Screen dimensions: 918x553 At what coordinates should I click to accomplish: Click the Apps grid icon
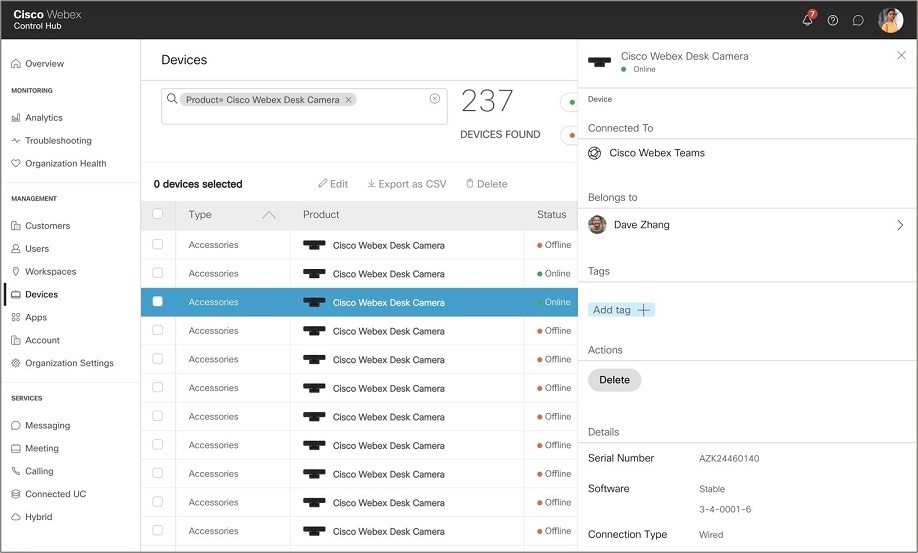16,317
